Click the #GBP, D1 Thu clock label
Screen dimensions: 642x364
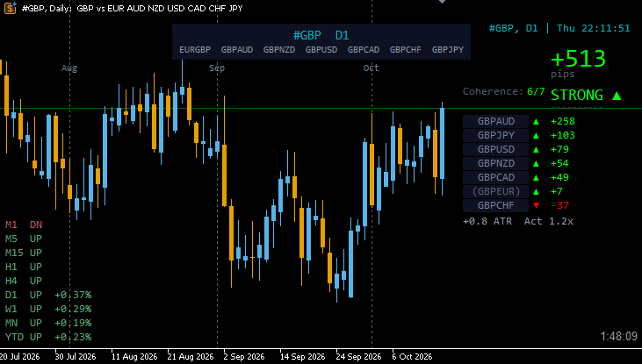click(x=559, y=28)
